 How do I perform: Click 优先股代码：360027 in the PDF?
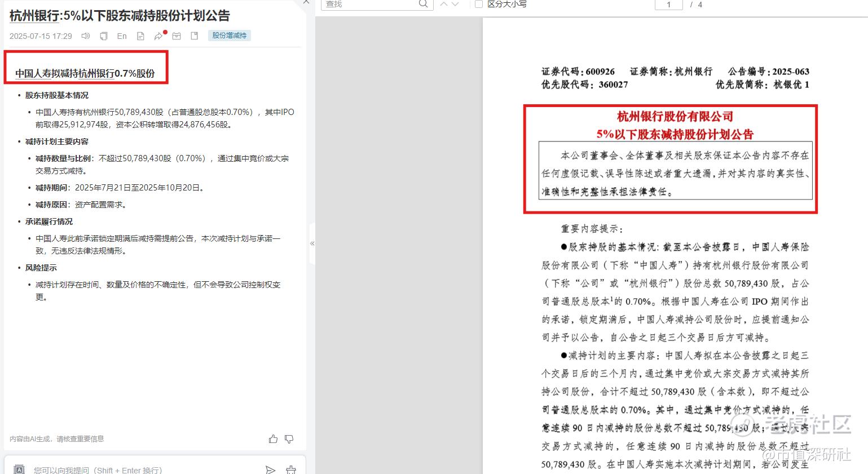point(585,85)
